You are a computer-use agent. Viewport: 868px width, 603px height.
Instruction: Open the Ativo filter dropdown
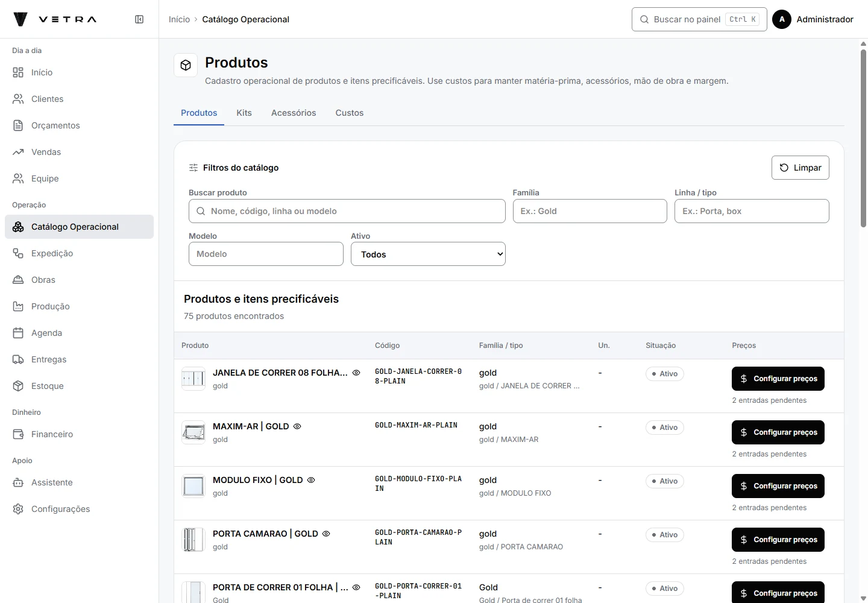pyautogui.click(x=428, y=254)
